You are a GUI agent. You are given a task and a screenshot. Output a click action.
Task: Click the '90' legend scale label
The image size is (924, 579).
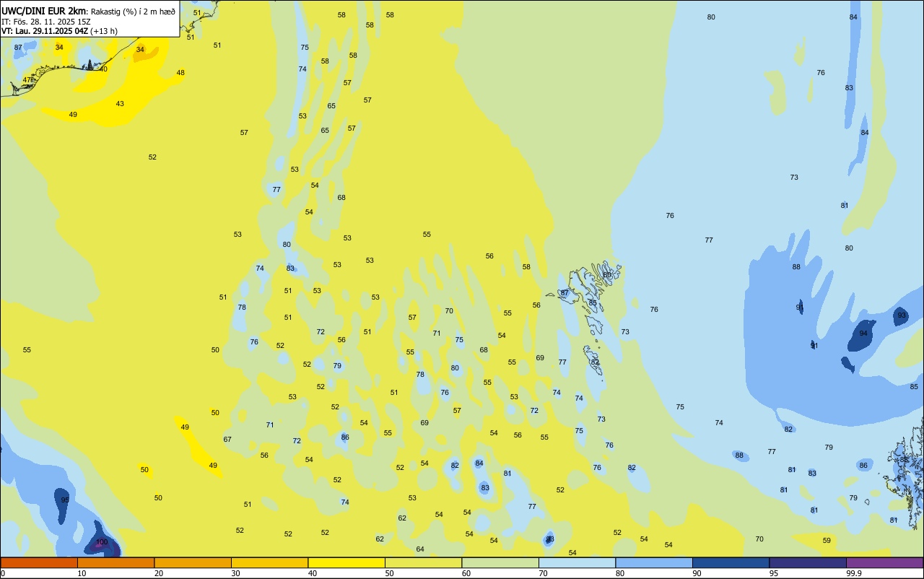[x=697, y=573]
